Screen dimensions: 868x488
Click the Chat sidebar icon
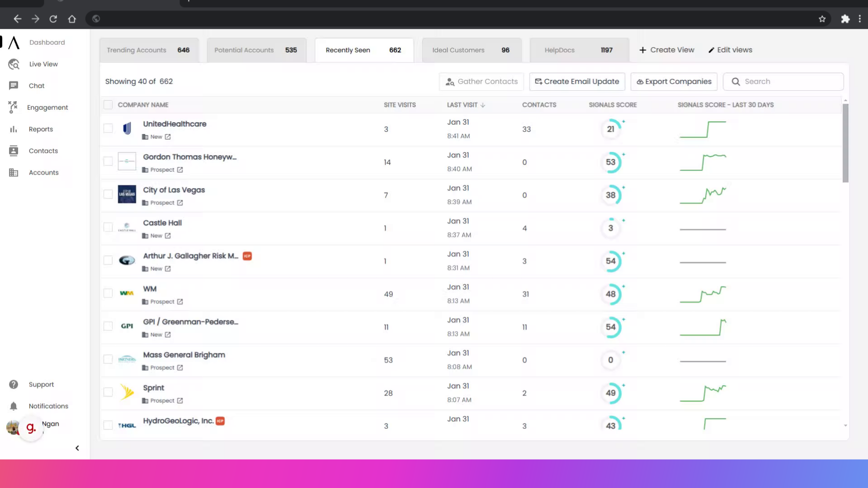click(x=14, y=86)
